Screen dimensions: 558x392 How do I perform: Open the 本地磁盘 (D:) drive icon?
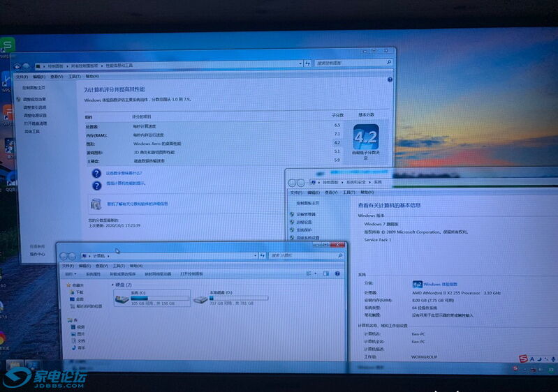[x=200, y=300]
